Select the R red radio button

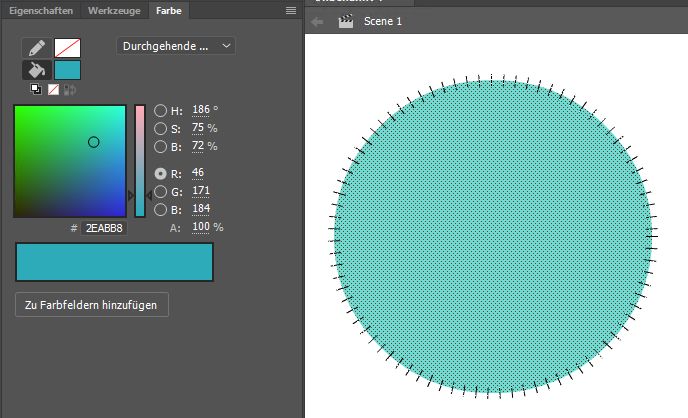point(161,174)
